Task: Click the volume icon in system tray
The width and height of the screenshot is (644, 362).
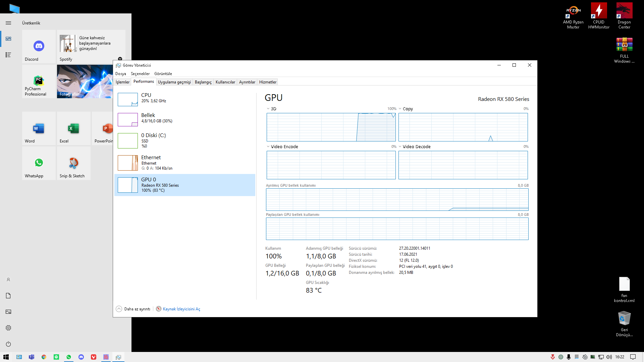Action: (609, 357)
